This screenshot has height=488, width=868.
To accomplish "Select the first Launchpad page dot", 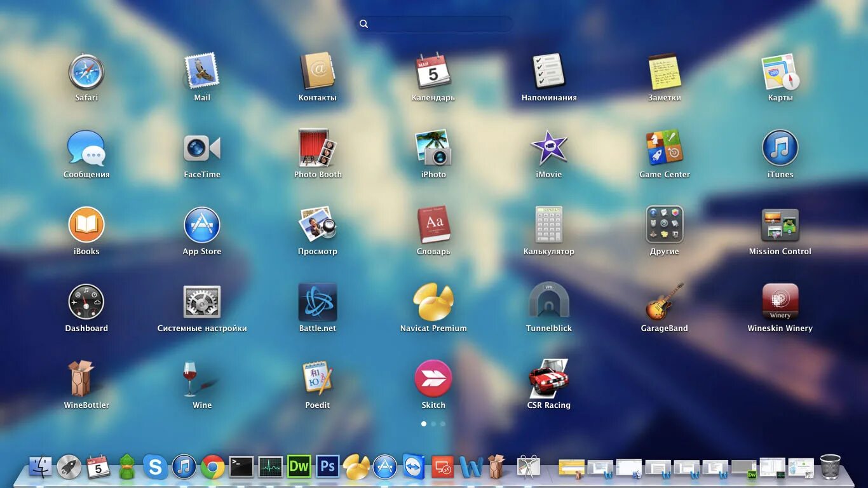I will coord(424,424).
